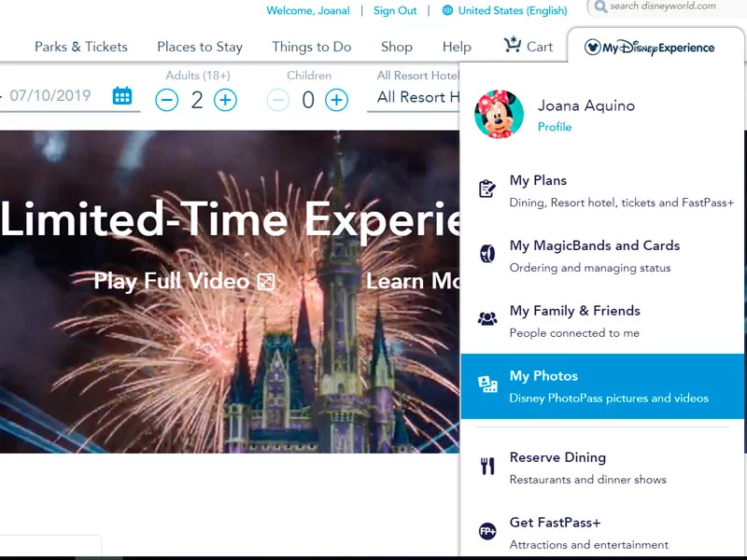Open the Shop menu
The height and width of the screenshot is (560, 747).
click(397, 47)
